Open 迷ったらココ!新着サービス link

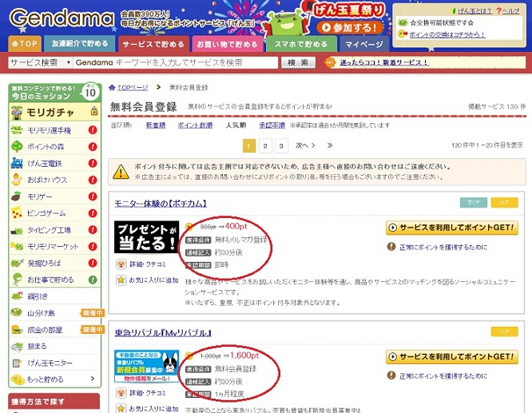point(384,63)
